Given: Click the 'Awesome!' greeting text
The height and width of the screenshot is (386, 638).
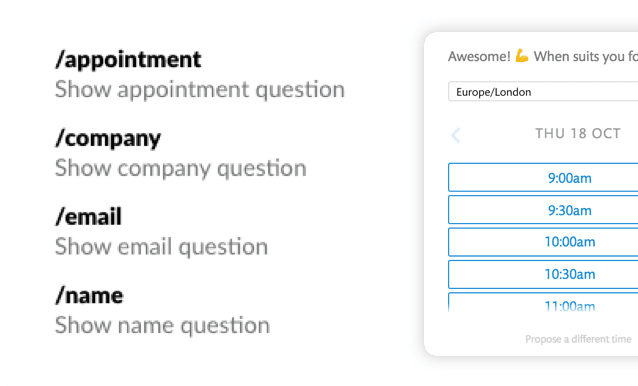Looking at the screenshot, I should tap(479, 56).
